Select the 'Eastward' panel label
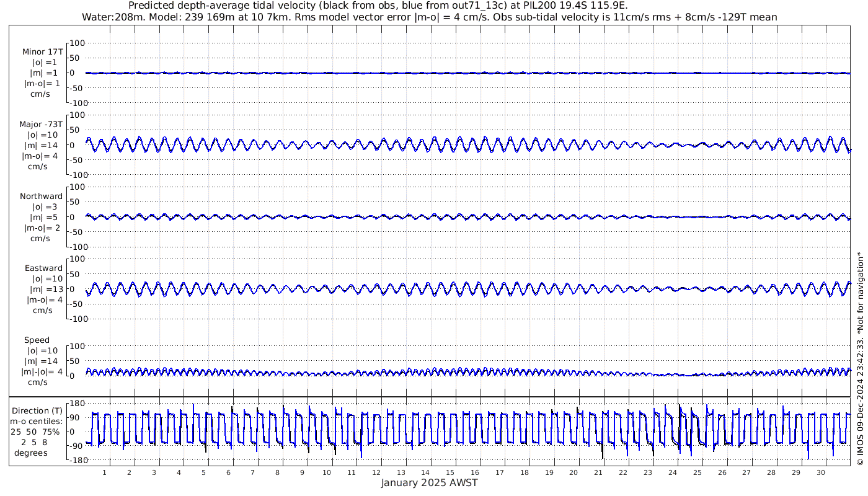 (x=43, y=268)
